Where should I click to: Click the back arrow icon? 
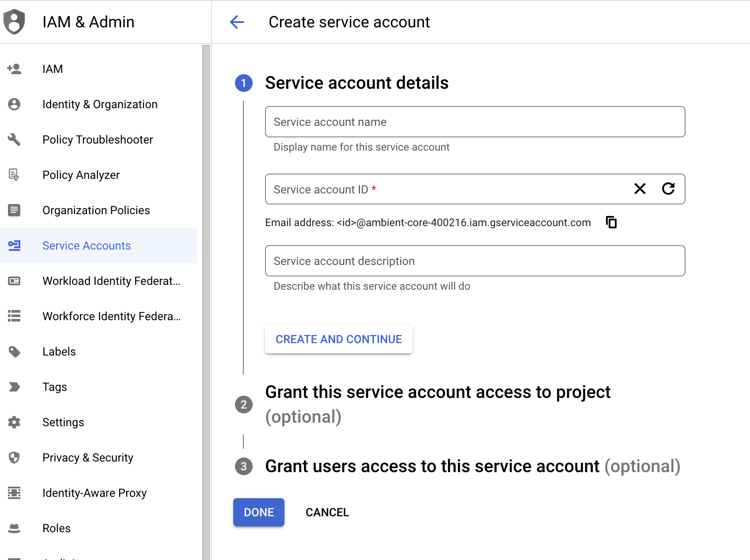click(237, 22)
